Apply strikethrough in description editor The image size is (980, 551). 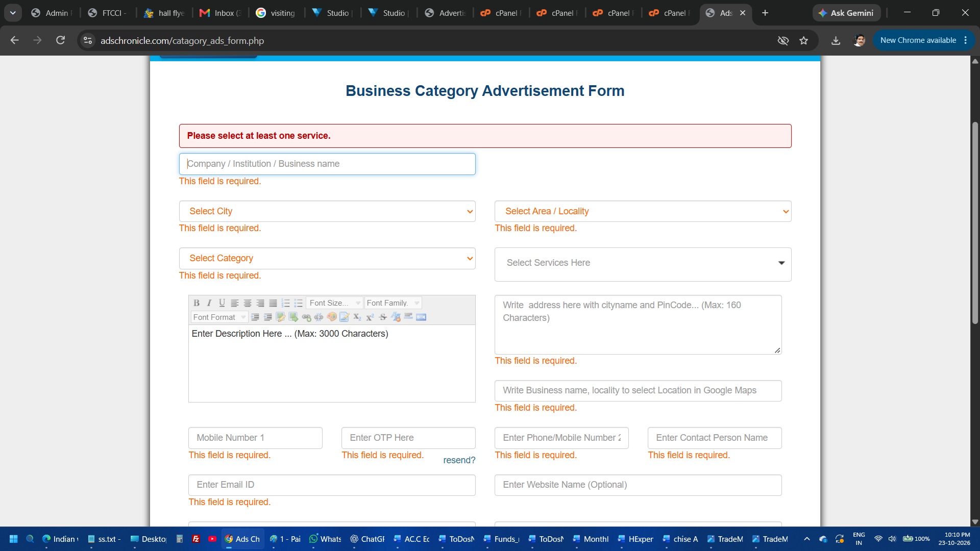click(x=383, y=317)
